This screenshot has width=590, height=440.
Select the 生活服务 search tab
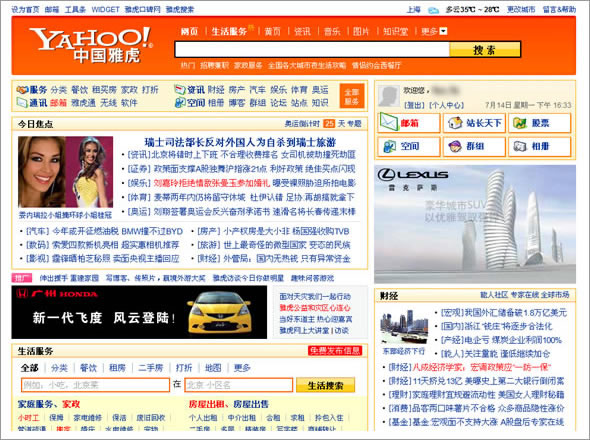coord(229,31)
